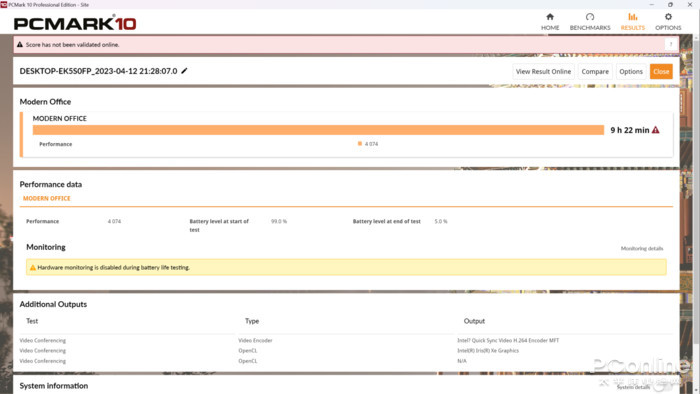The height and width of the screenshot is (394, 700).
Task: Click the hardware monitoring disabled warning banner
Action: pyautogui.click(x=346, y=267)
